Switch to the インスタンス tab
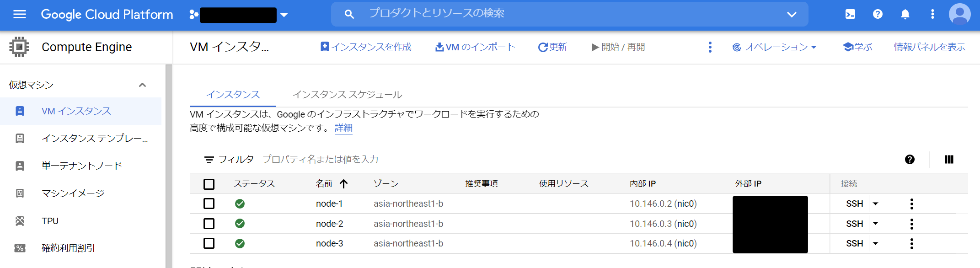The width and height of the screenshot is (980, 268). pyautogui.click(x=233, y=95)
